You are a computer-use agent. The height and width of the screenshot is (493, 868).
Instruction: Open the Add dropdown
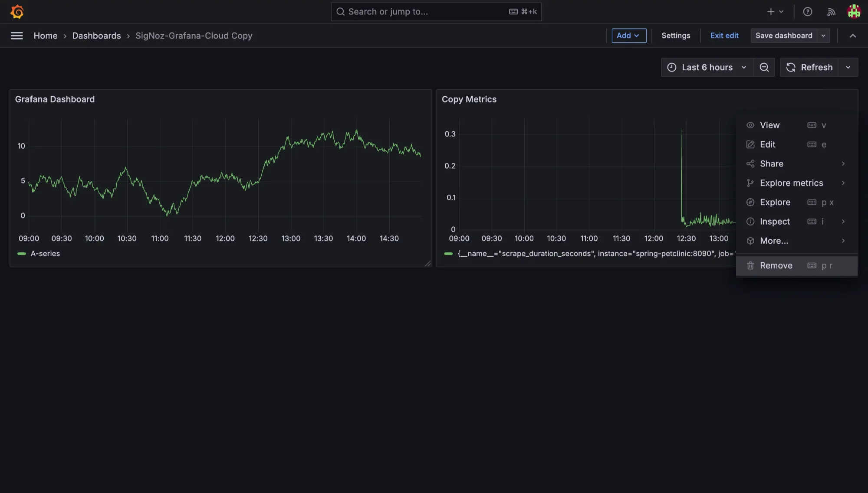click(x=629, y=36)
